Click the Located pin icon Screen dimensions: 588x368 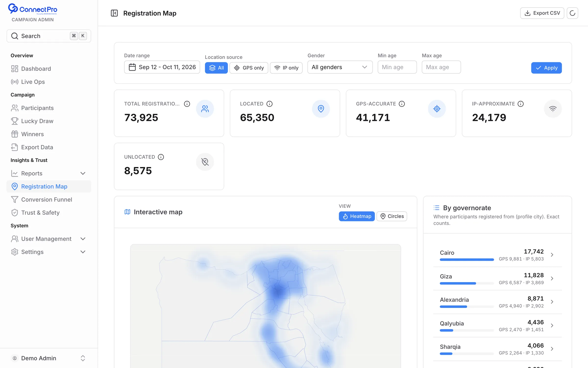[321, 109]
